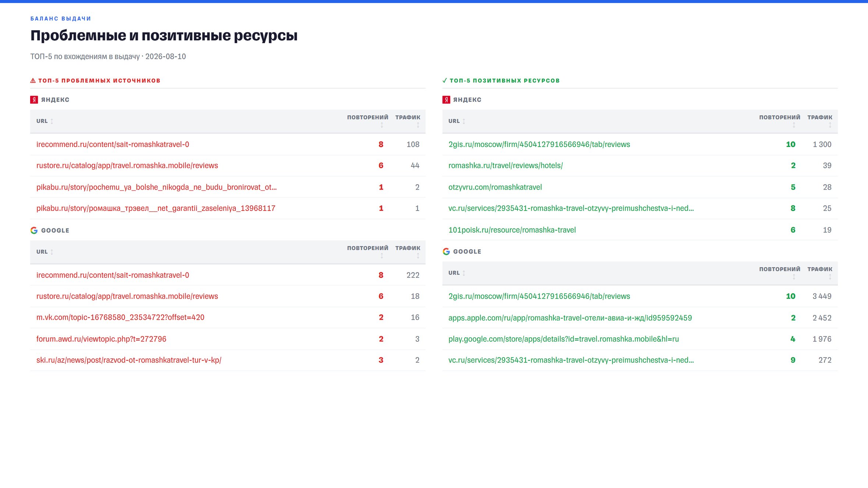Image resolution: width=868 pixels, height=488 pixels.
Task: Click the traffic value 39
Action: (827, 166)
